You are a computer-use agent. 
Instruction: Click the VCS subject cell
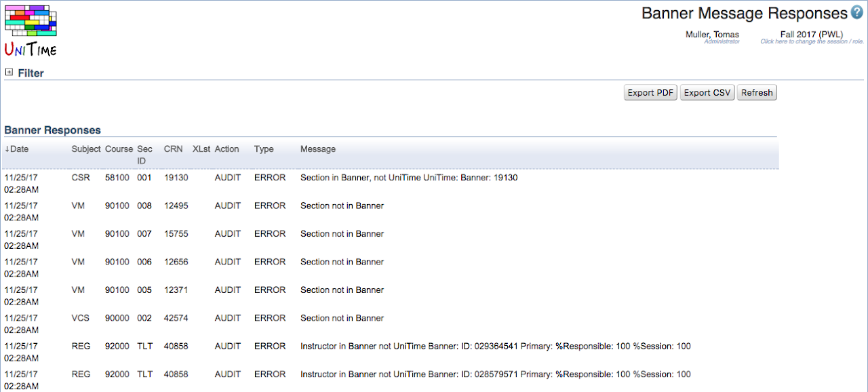80,318
